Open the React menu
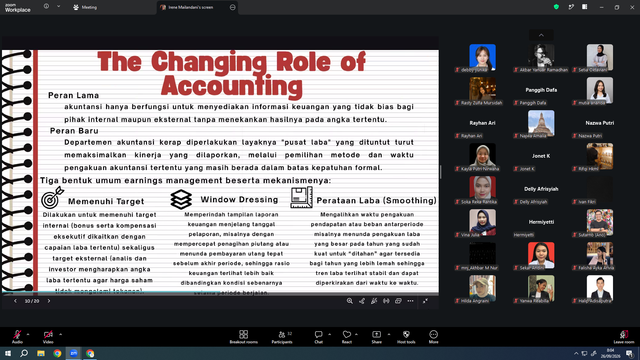 347,337
